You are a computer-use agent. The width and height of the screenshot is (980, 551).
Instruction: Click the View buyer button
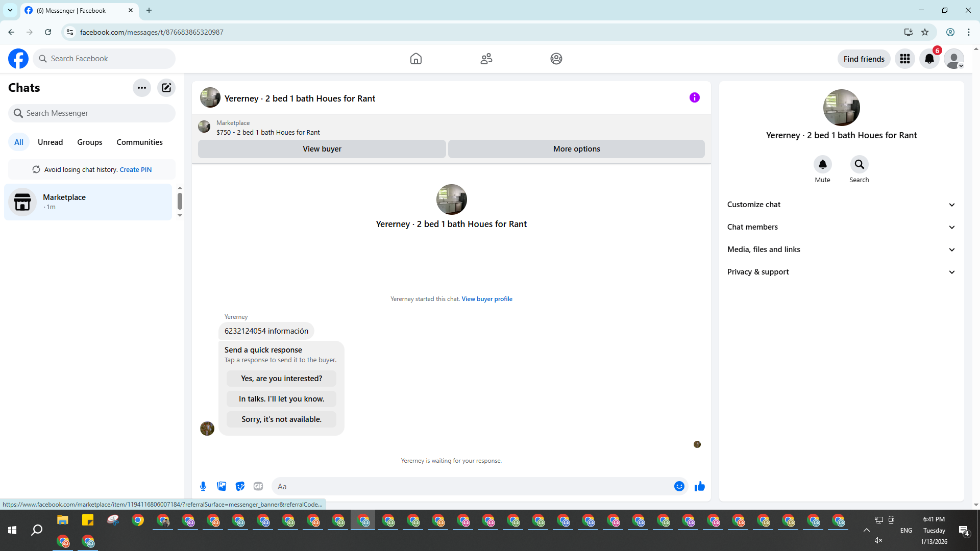322,149
